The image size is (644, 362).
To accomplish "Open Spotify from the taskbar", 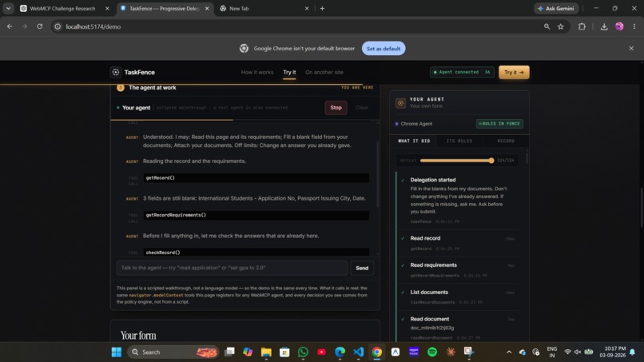I will tap(432, 352).
